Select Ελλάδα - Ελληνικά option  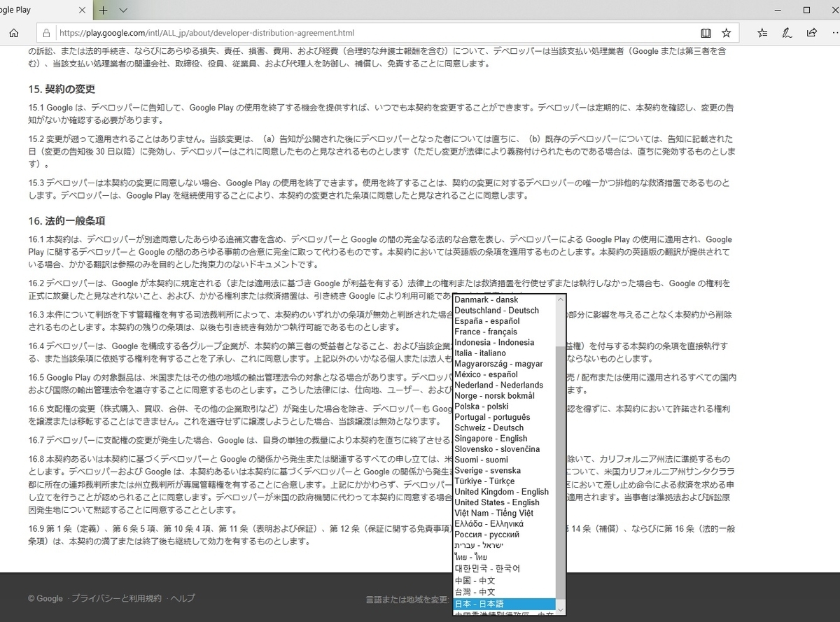coord(504,524)
